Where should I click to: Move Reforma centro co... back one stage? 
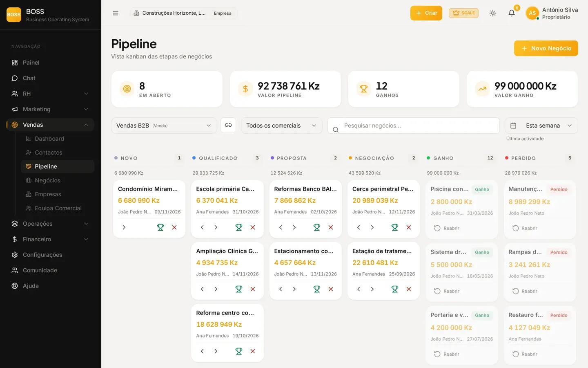(202, 351)
